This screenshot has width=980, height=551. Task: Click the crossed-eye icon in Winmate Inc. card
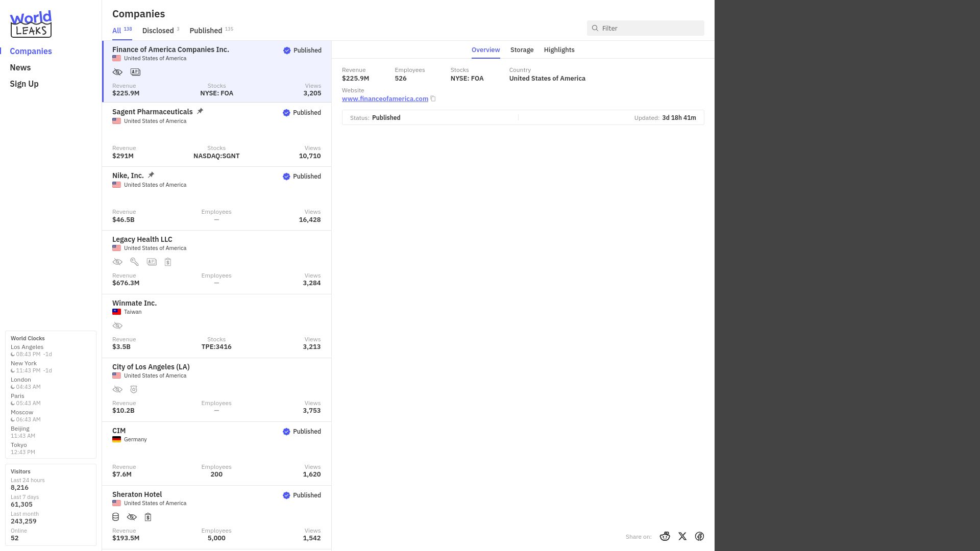117,325
